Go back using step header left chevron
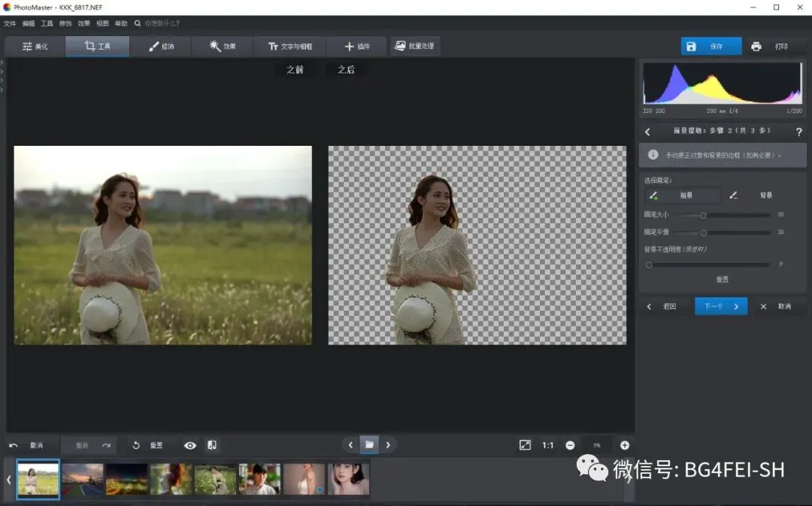The height and width of the screenshot is (506, 812). point(648,132)
